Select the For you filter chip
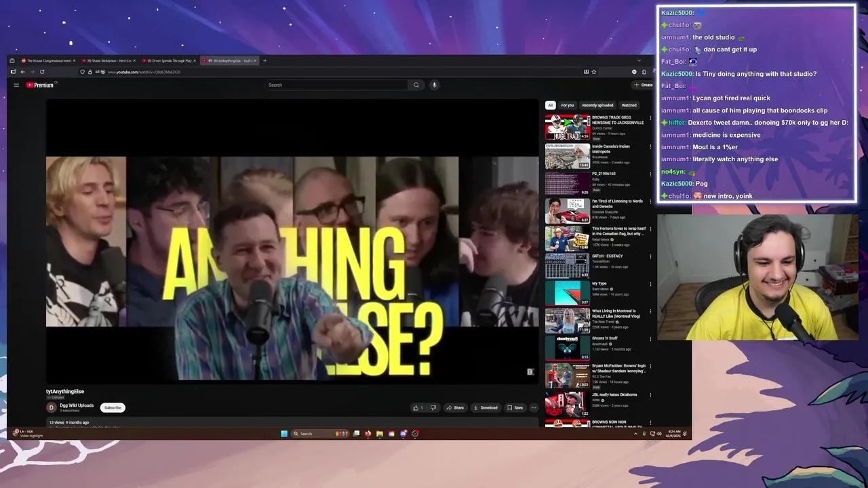Viewport: 868px width, 488px height. click(568, 105)
